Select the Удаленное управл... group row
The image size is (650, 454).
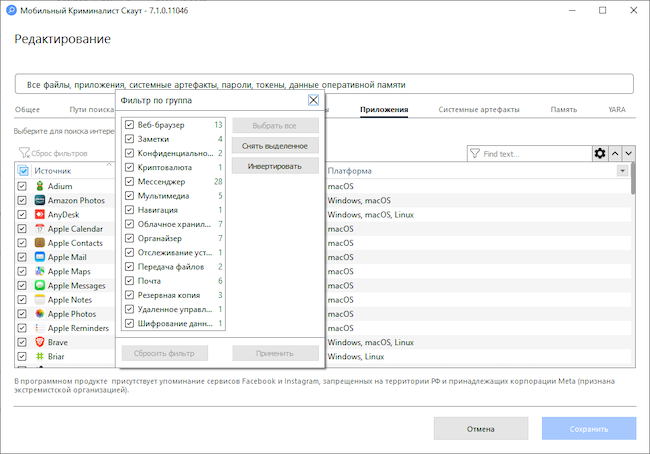(173, 309)
